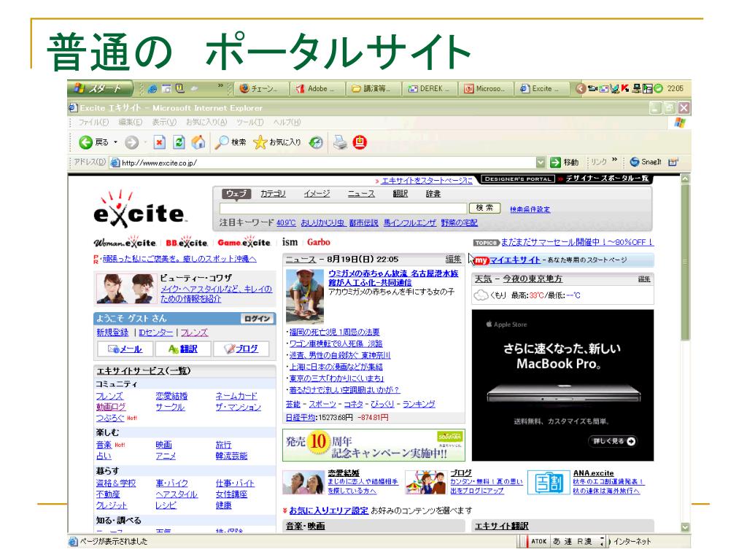Open the 恋愛結婚 link under コミュニティ

click(x=171, y=396)
